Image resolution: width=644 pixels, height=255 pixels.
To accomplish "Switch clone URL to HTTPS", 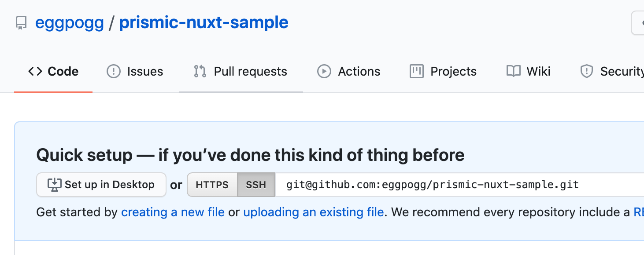I will point(212,185).
